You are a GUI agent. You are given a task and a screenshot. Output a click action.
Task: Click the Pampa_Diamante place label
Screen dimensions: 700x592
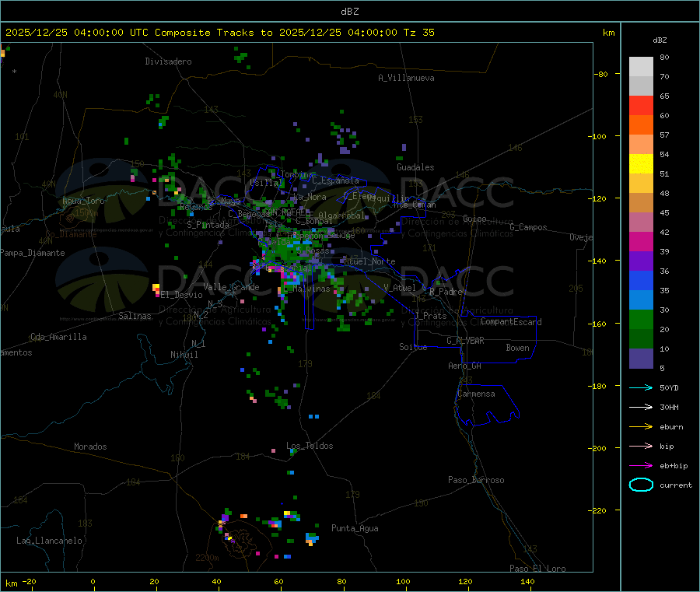pyautogui.click(x=32, y=253)
